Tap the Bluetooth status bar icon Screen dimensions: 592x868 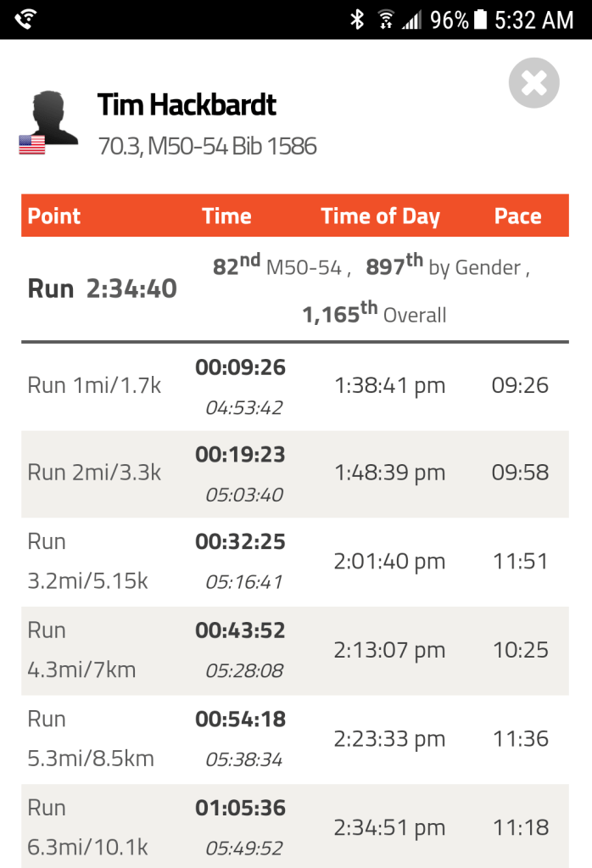357,19
